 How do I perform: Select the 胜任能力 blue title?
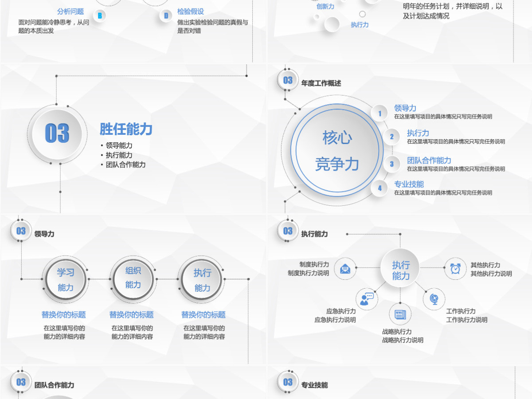tap(126, 129)
